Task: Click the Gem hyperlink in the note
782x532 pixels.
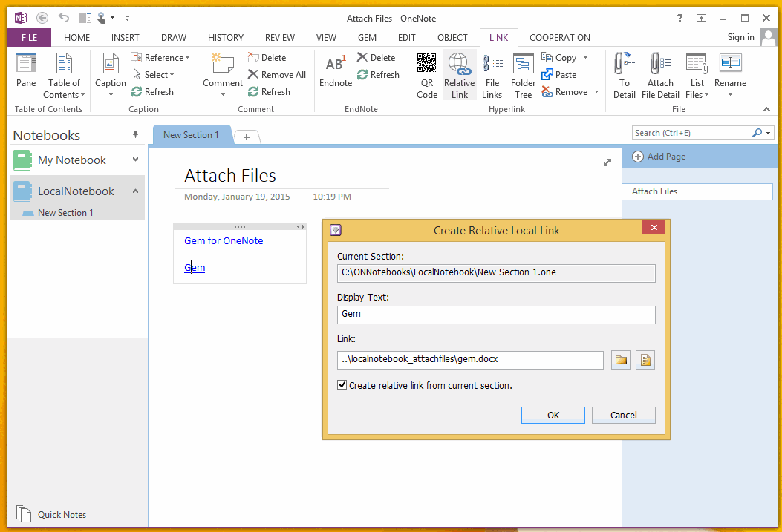Action: tap(195, 268)
